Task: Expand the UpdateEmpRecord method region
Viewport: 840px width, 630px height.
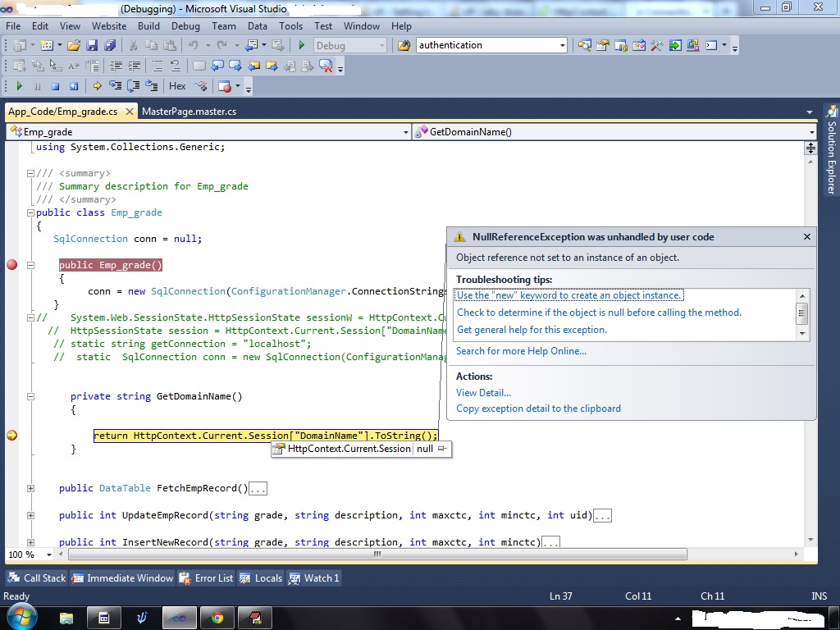Action: (x=30, y=515)
